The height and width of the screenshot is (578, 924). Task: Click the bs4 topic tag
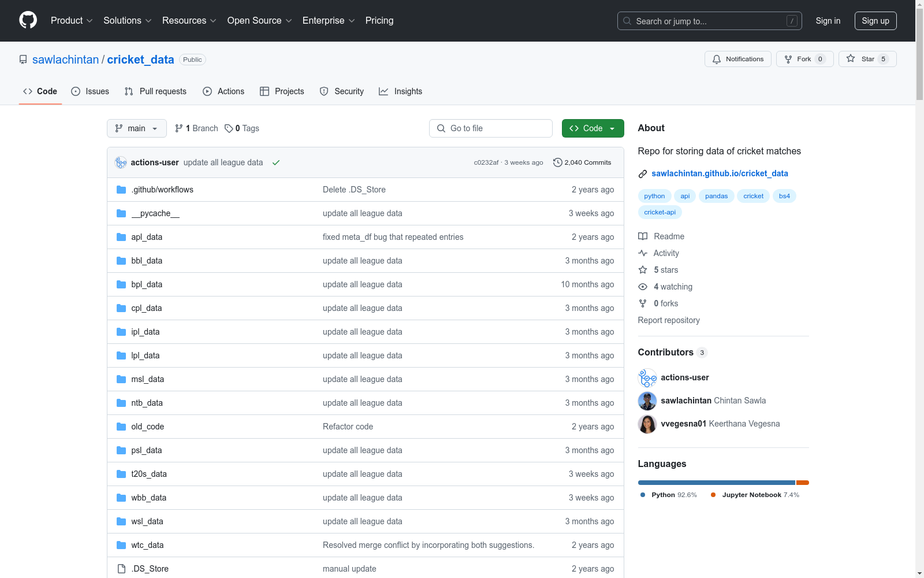[784, 196]
